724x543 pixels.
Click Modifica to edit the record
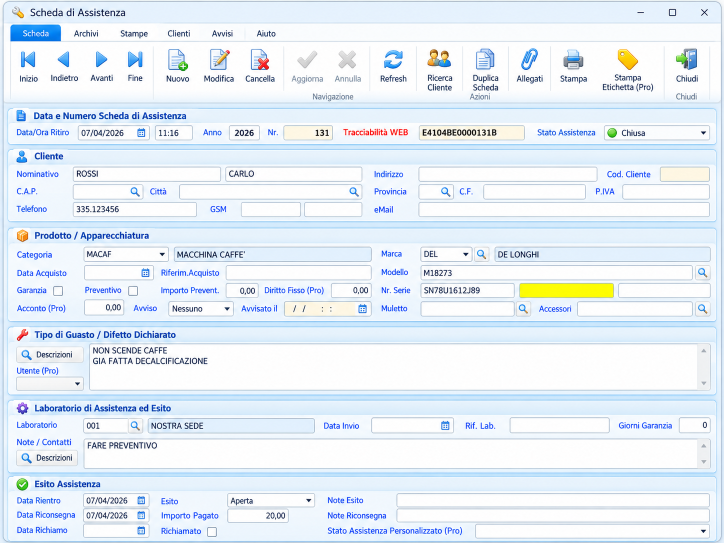coord(219,66)
